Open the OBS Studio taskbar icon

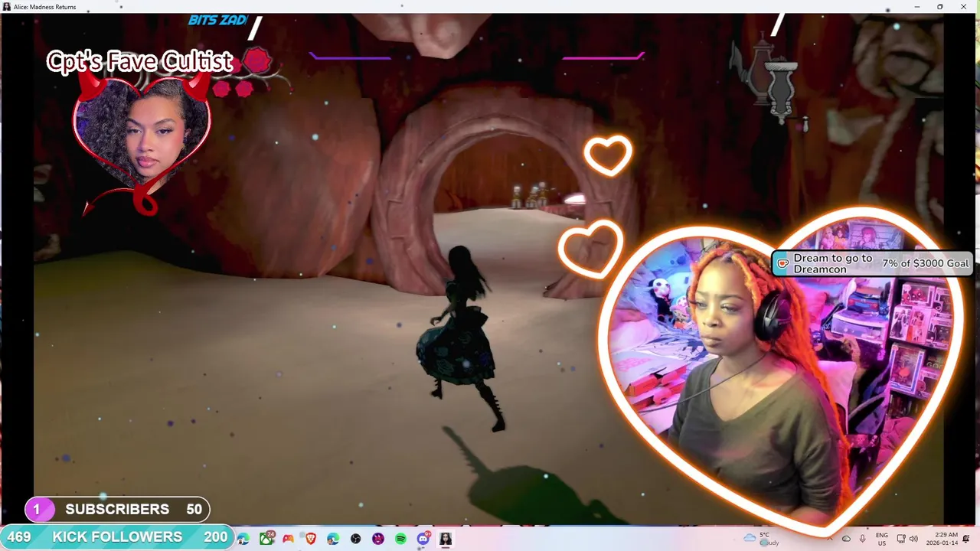click(355, 539)
